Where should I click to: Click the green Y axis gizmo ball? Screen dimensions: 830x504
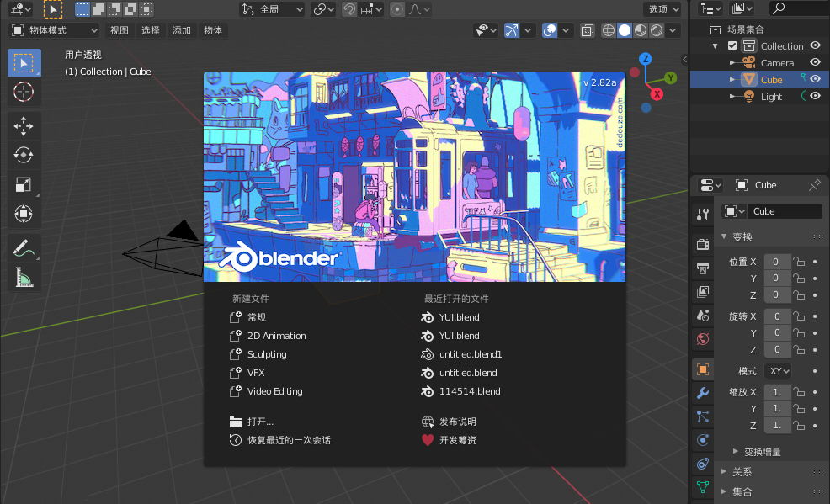point(671,78)
